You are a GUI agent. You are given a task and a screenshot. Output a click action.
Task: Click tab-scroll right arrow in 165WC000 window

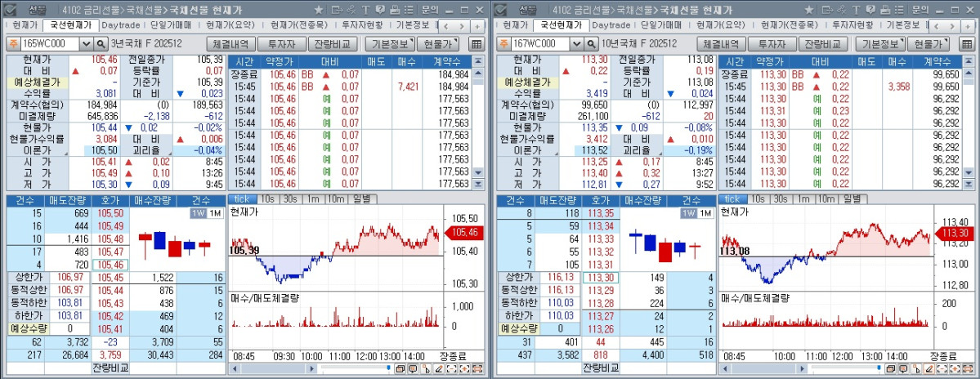pos(462,26)
